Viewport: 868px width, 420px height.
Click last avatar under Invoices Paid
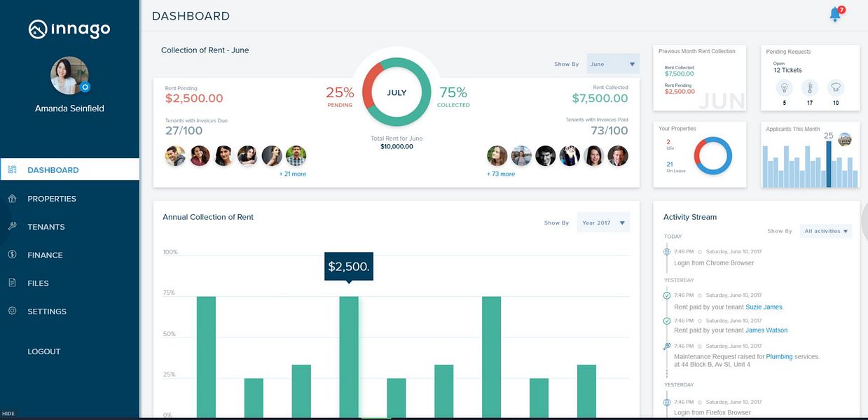pyautogui.click(x=618, y=155)
